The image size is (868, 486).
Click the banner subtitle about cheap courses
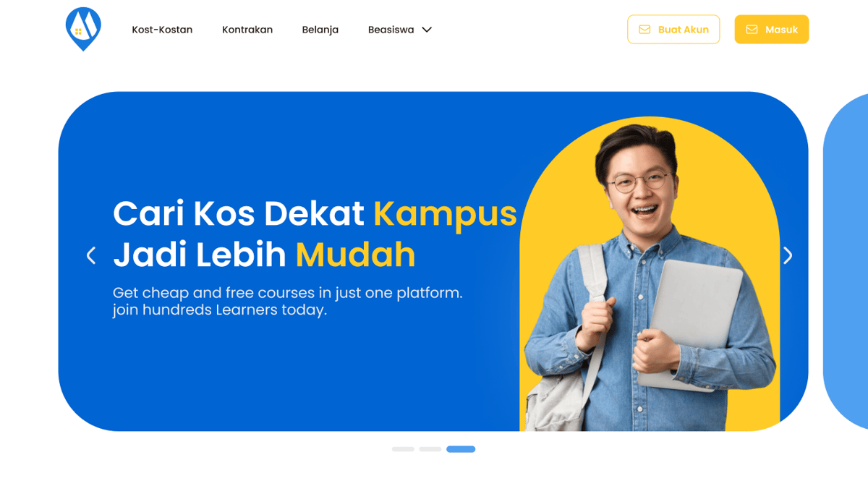click(x=287, y=302)
